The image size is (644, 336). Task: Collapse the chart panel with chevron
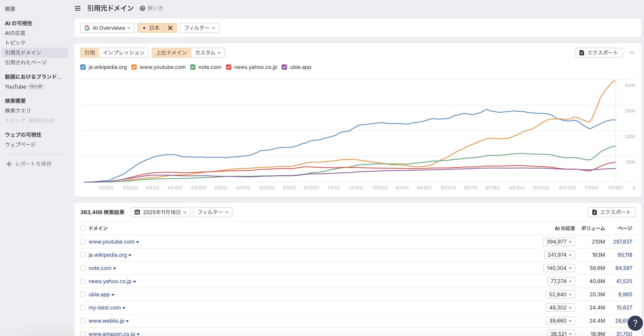[632, 53]
